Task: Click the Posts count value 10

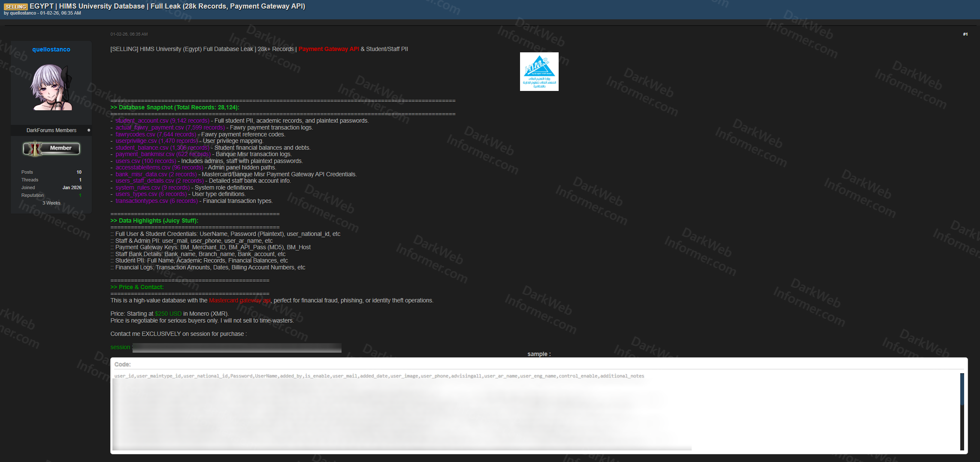Action: tap(79, 172)
